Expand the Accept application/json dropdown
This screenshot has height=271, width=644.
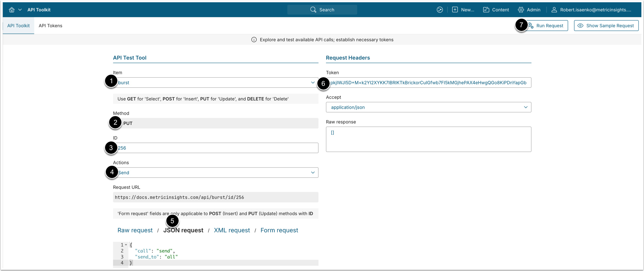click(428, 107)
